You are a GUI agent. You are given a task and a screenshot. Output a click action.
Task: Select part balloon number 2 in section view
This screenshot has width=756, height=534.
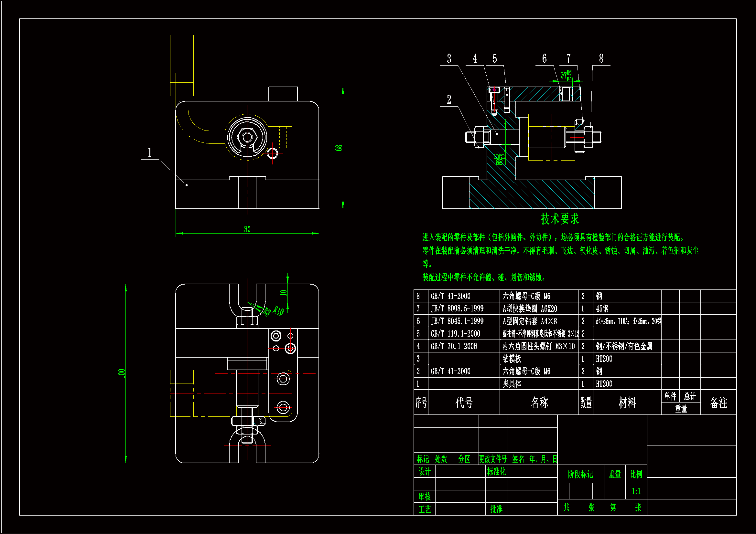[x=449, y=99]
